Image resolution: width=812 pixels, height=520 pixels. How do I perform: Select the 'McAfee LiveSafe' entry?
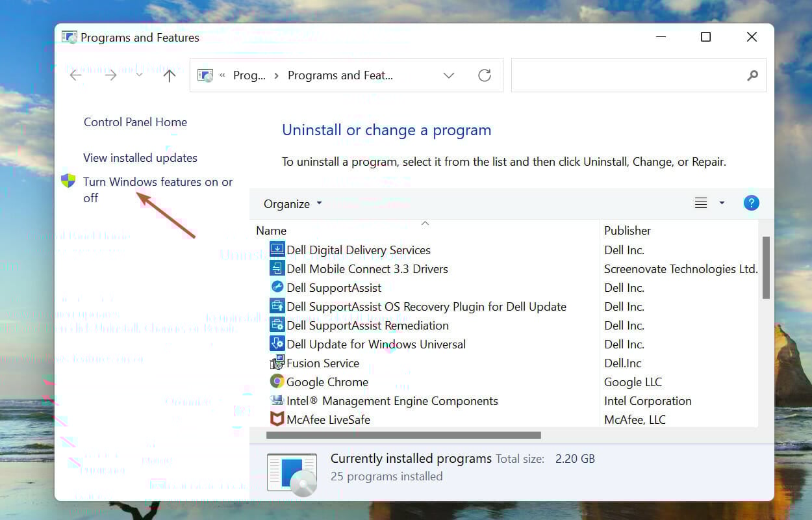(328, 420)
